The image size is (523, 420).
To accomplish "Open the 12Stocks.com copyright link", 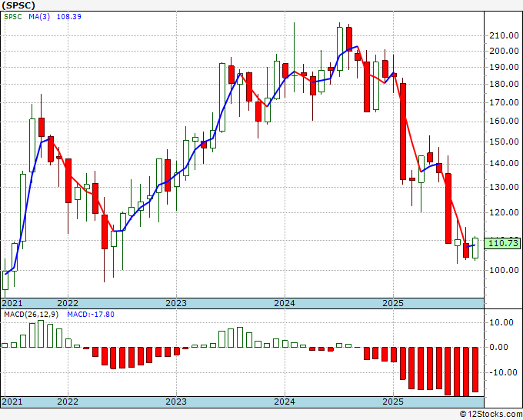I will coord(491,415).
